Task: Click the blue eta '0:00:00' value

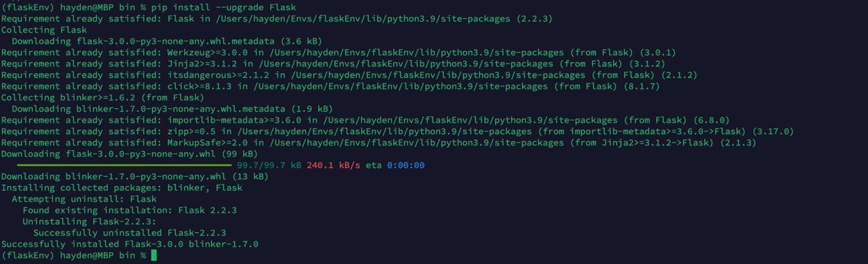Action: click(x=406, y=166)
